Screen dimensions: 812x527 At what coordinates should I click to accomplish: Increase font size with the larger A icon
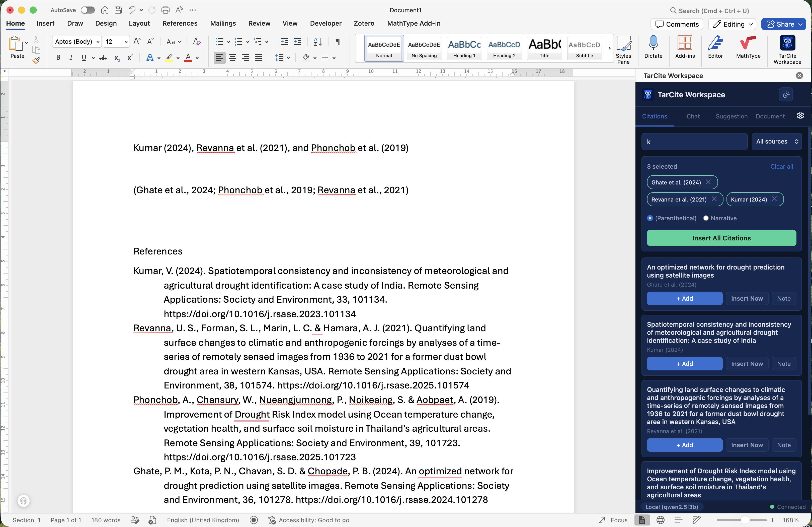pyautogui.click(x=137, y=42)
